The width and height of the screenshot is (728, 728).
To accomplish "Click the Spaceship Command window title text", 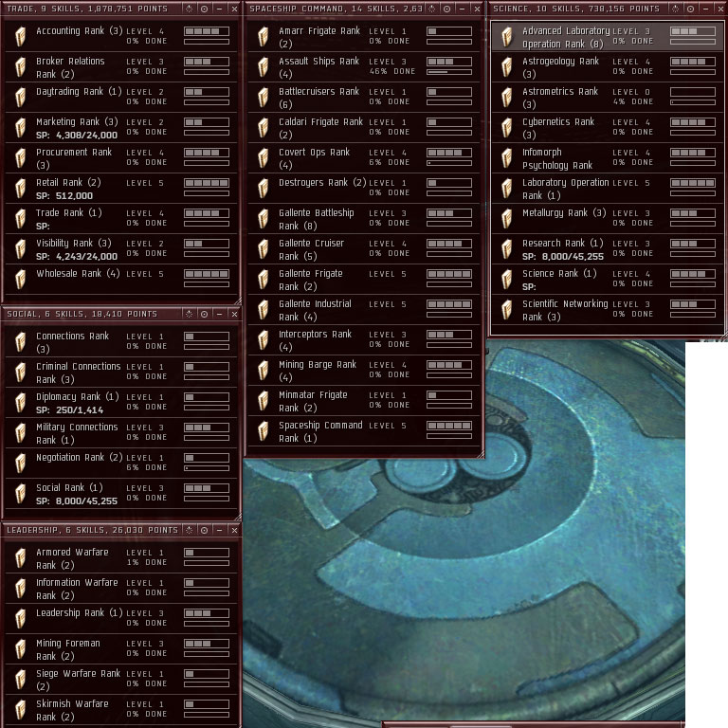I will click(337, 9).
